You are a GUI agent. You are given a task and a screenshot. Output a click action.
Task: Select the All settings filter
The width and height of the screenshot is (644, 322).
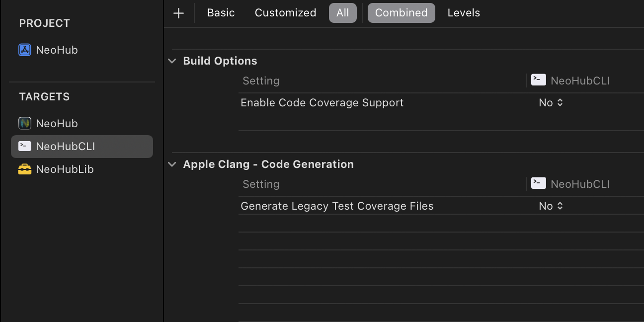coord(342,13)
